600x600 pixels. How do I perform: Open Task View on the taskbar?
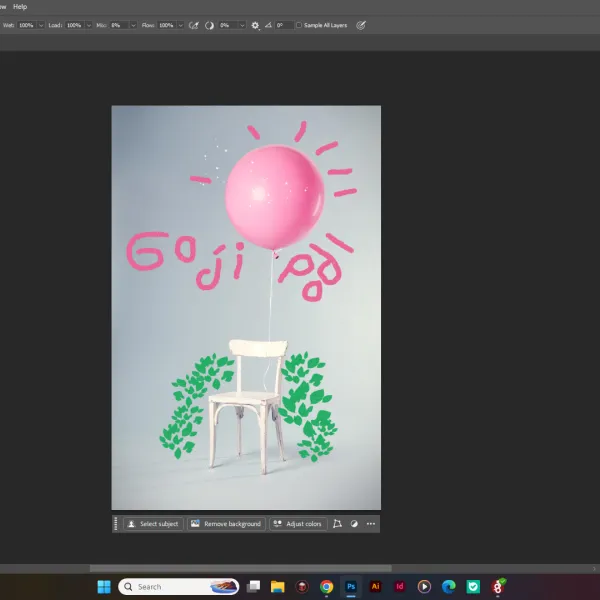253,586
